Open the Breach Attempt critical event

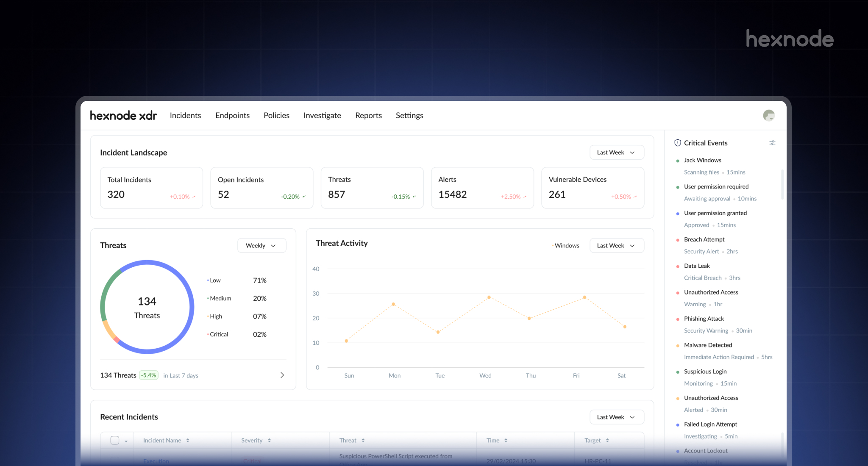click(x=704, y=240)
